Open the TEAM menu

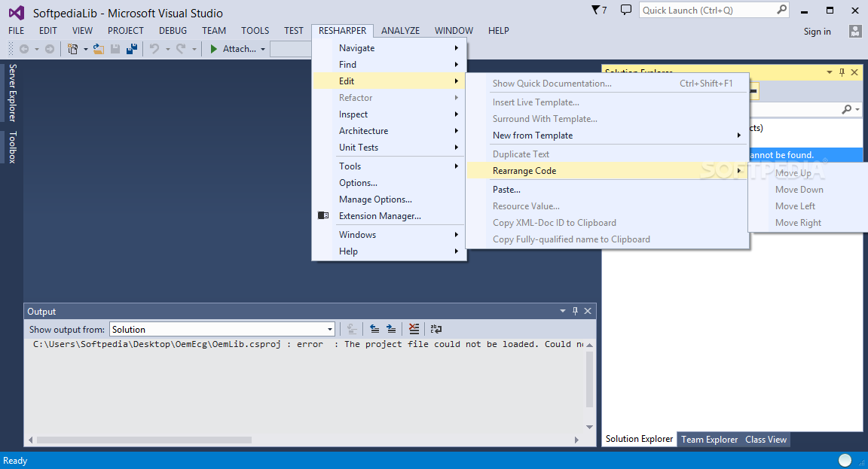pos(214,31)
